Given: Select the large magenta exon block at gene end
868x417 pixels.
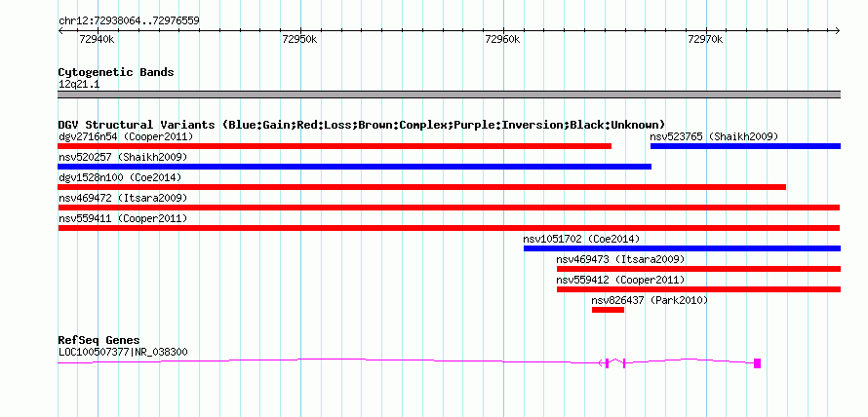Looking at the screenshot, I should point(757,362).
